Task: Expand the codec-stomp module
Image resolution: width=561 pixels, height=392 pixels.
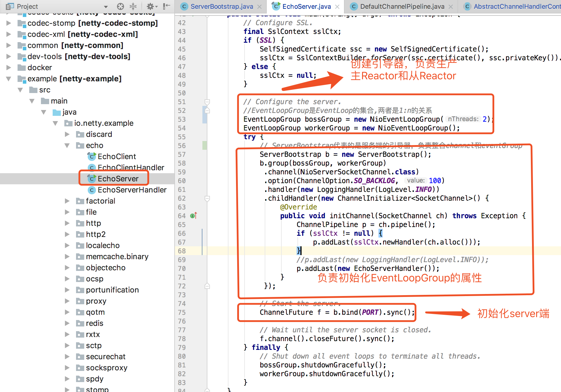Action: click(8, 23)
